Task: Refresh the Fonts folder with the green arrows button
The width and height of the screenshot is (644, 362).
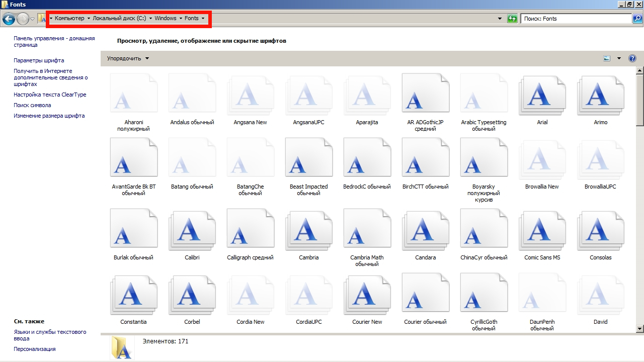Action: 512,19
